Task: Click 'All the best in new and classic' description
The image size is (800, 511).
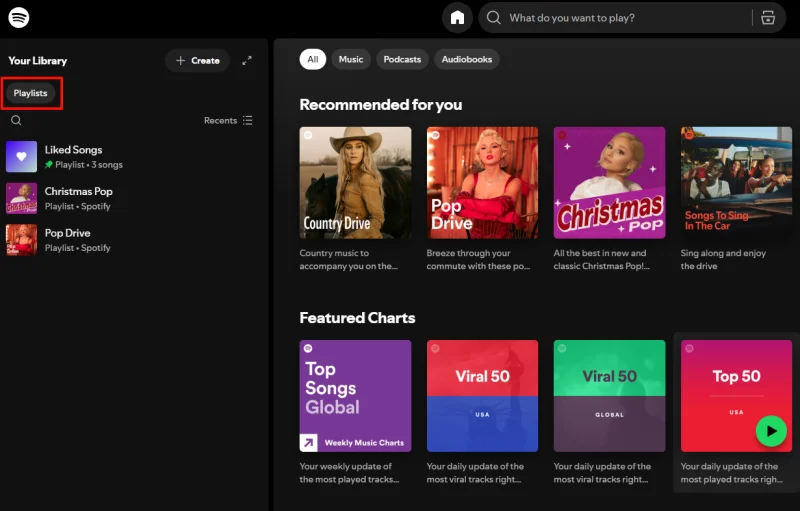Action: pos(602,260)
